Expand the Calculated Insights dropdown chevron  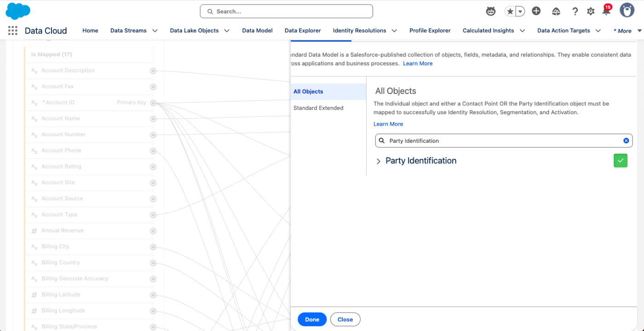[522, 30]
